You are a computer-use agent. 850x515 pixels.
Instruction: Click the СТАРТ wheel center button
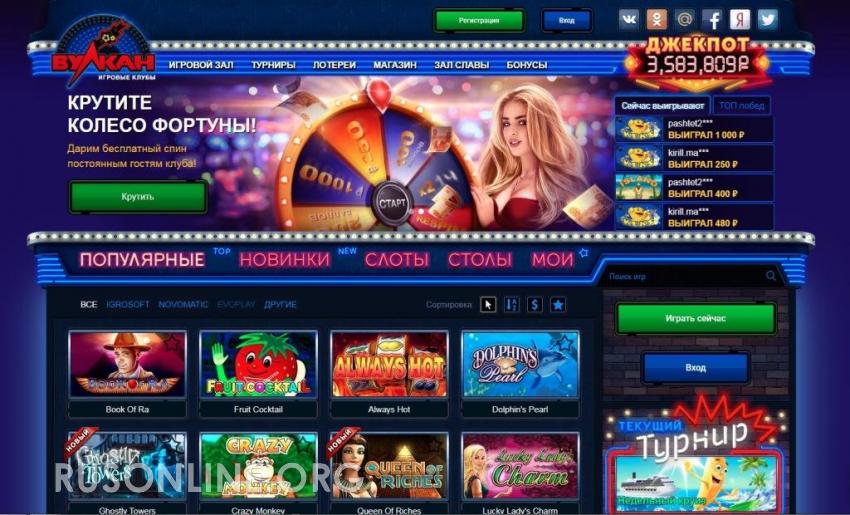point(392,203)
